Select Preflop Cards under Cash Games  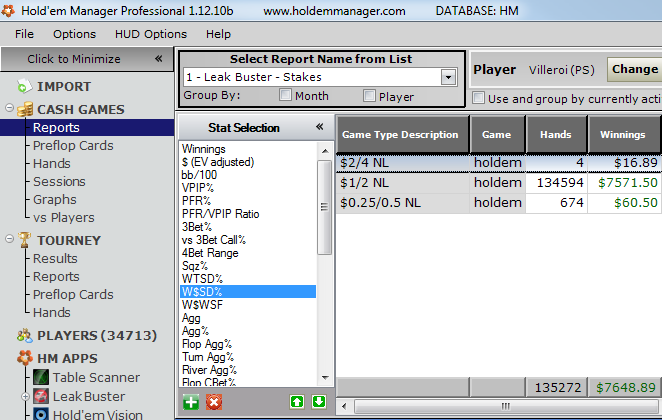click(x=73, y=145)
